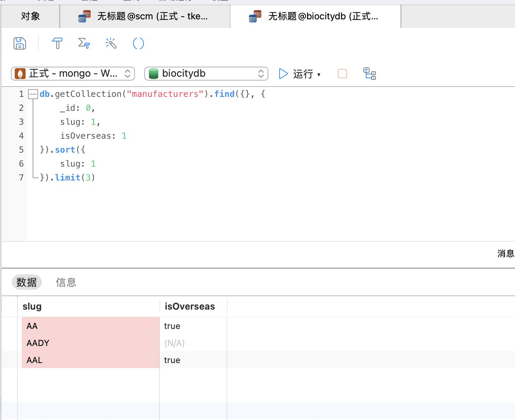Click the sort keyword in line 5

(65, 150)
